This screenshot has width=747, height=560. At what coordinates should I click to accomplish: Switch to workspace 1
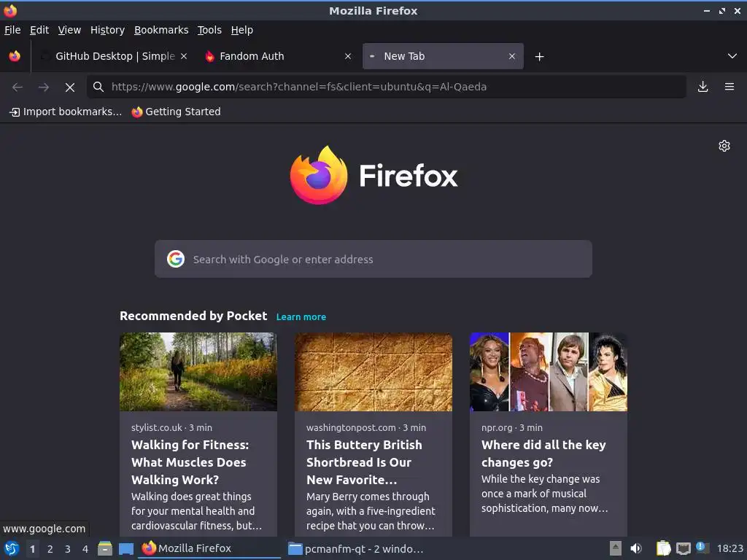(x=32, y=549)
